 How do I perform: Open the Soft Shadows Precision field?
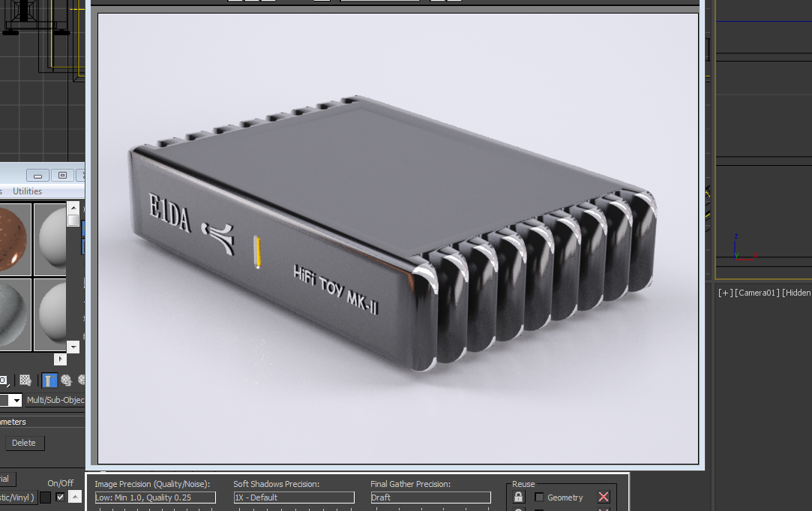[294, 497]
